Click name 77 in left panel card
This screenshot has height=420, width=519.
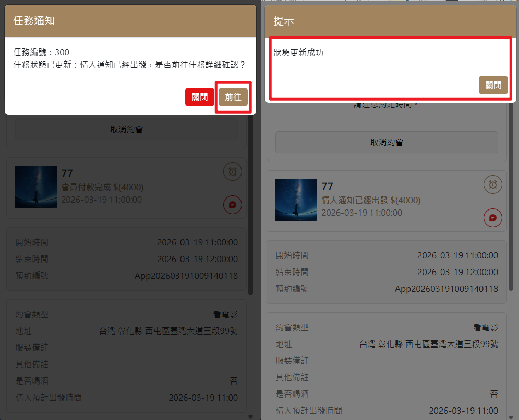[x=67, y=174]
